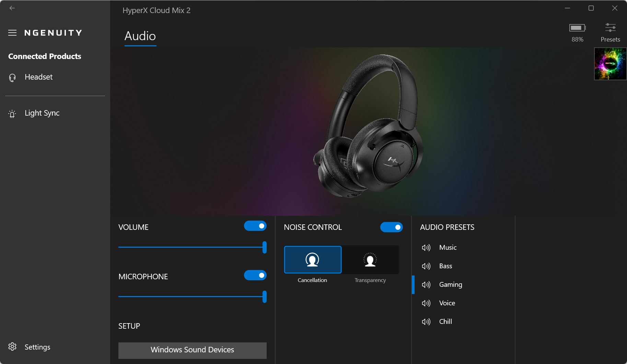
Task: Click the Cancellation label text
Action: coord(312,280)
